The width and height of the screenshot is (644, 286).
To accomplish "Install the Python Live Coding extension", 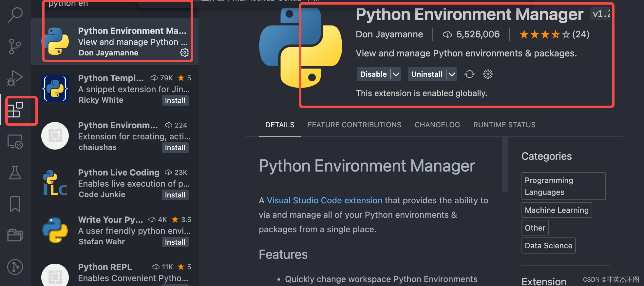I will pos(175,195).
